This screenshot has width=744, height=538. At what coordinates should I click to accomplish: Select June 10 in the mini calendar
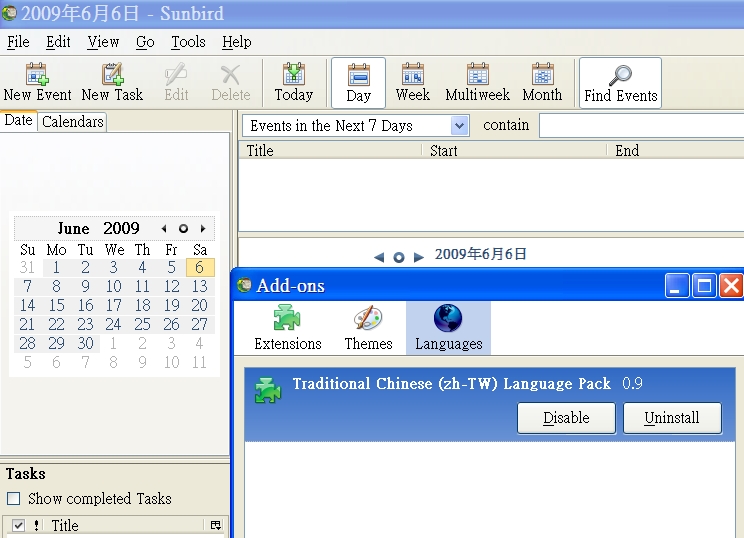point(113,286)
